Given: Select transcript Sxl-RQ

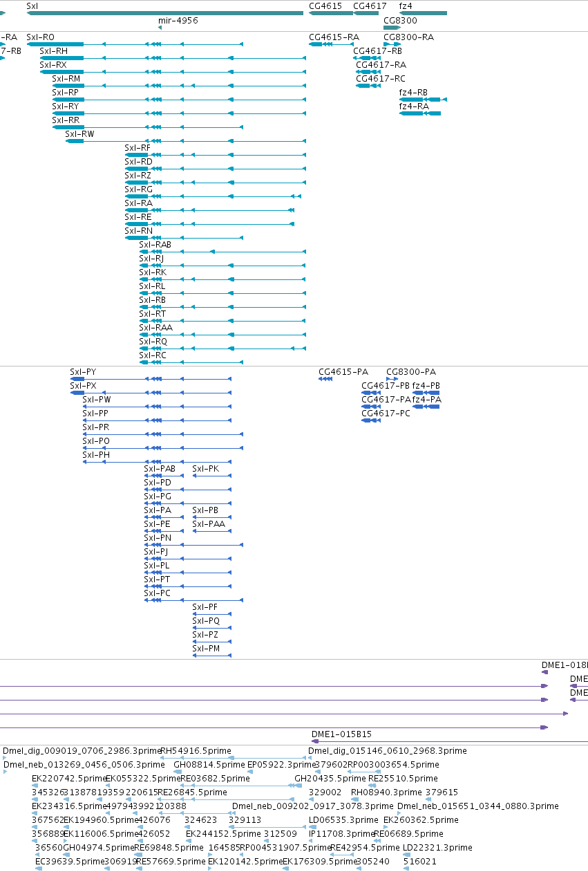Looking at the screenshot, I should (x=153, y=342).
